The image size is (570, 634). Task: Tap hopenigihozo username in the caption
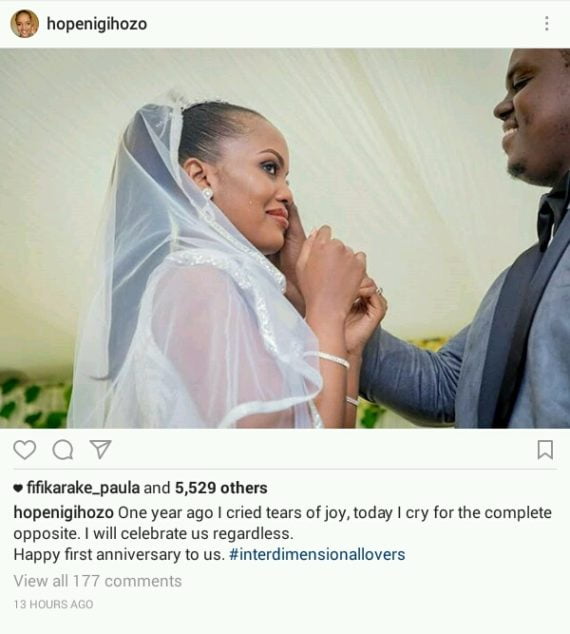[63, 513]
